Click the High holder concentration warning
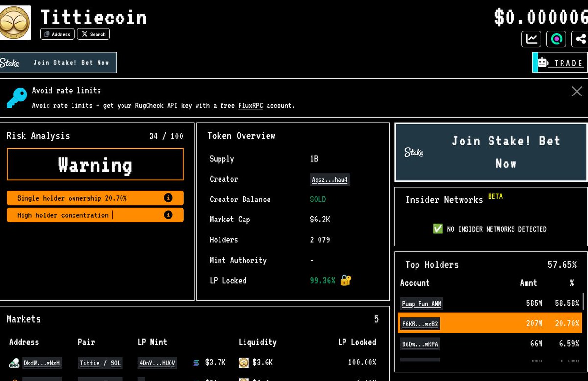Viewport: 588px width, 381px height. [95, 215]
